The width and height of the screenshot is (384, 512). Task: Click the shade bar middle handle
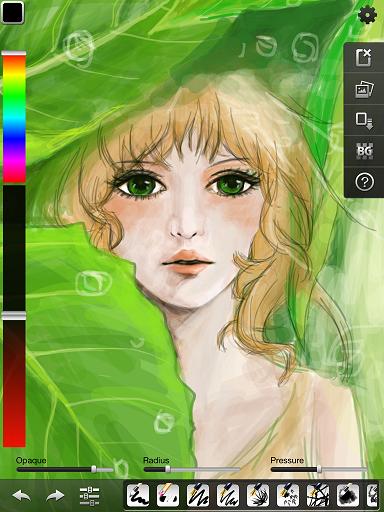coord(14,316)
